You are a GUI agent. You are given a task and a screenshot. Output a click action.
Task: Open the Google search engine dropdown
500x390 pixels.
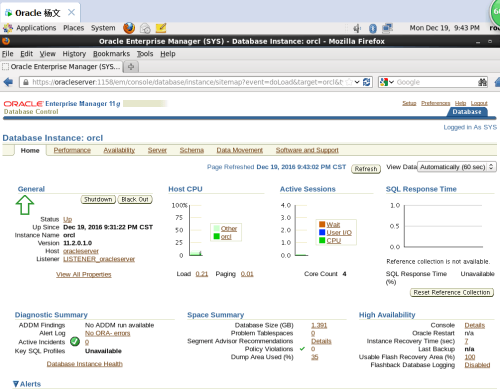(386, 82)
